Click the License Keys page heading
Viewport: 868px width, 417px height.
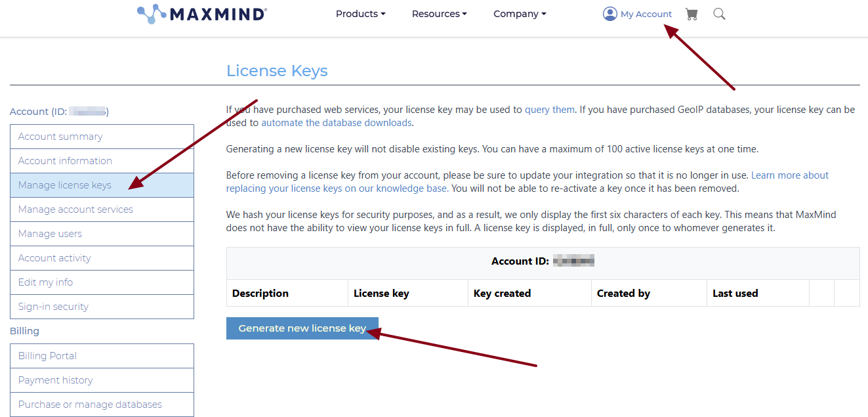pos(277,71)
